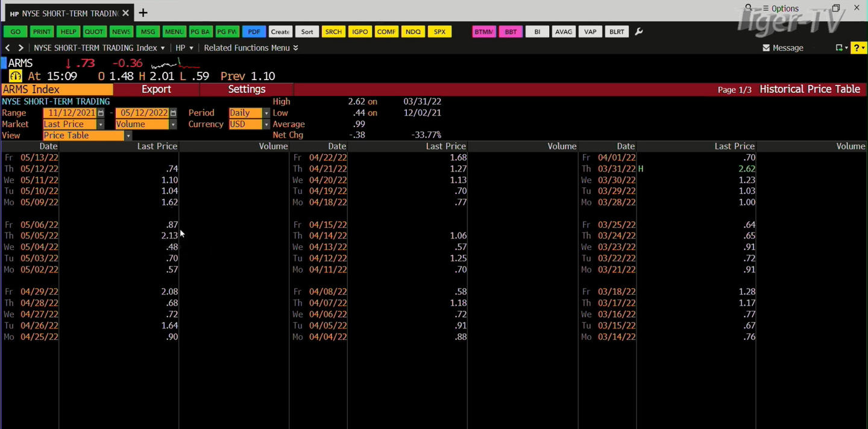Image resolution: width=868 pixels, height=429 pixels.
Task: Click the Sort toolbar button
Action: click(x=307, y=31)
